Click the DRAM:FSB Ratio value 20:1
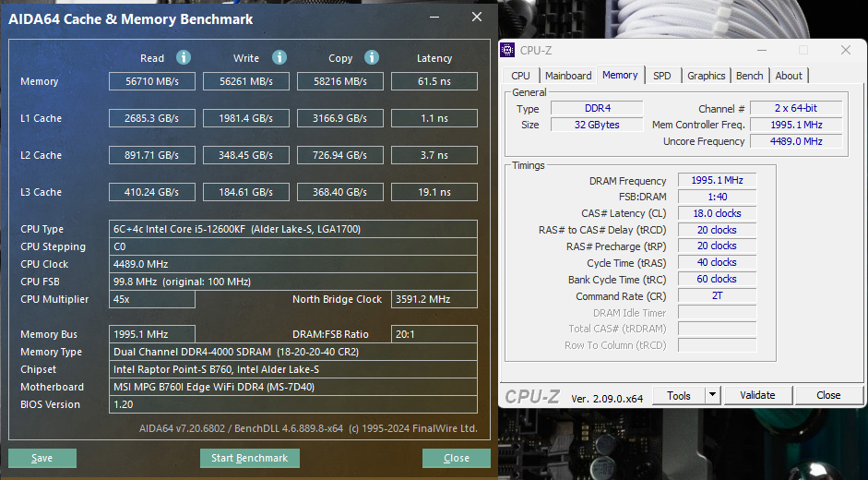This screenshot has width=868, height=480. [x=434, y=334]
